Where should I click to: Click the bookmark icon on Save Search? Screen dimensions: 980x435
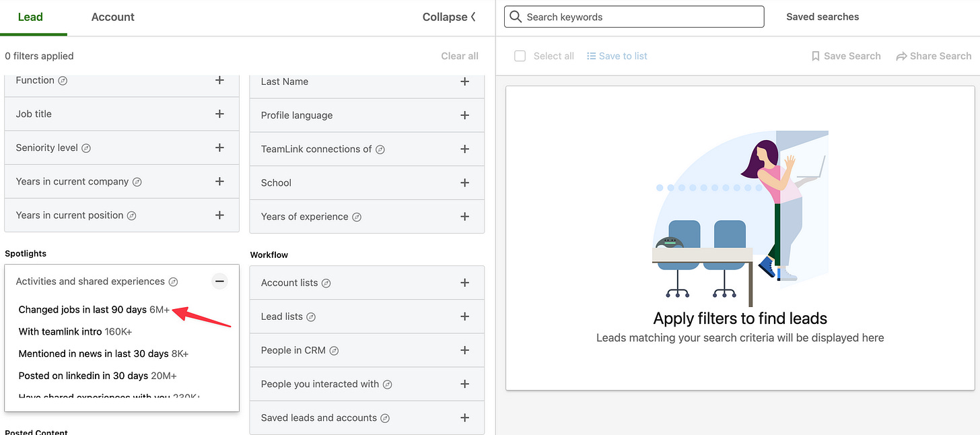(816, 56)
